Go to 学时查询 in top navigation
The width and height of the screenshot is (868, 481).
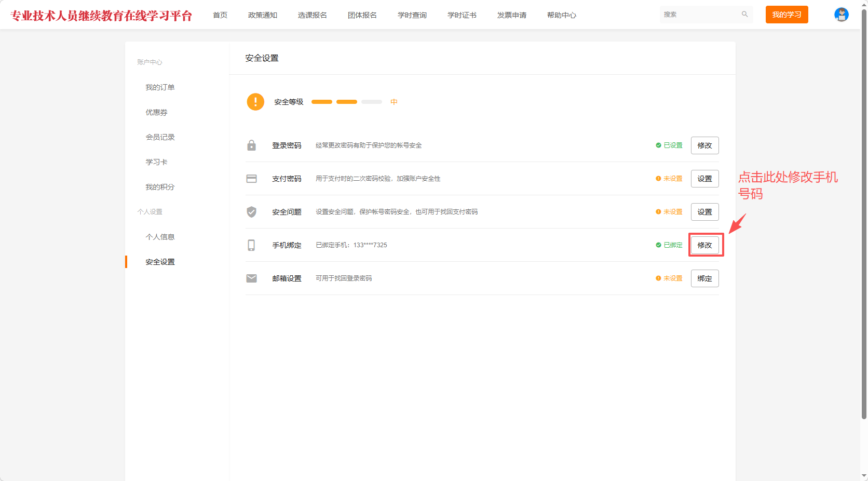click(412, 15)
